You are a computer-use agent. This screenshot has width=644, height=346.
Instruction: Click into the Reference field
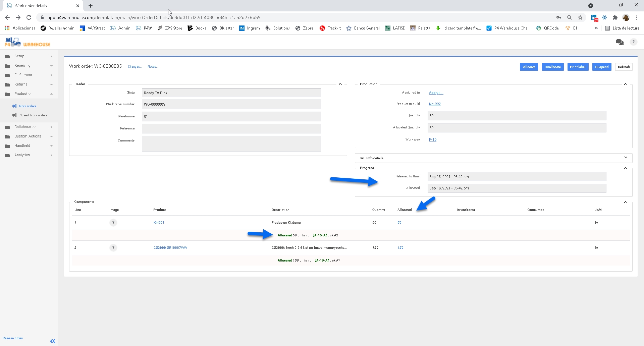tap(231, 128)
